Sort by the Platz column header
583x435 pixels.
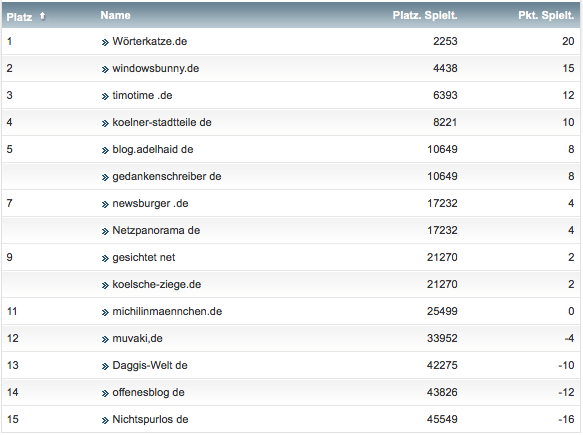[19, 17]
